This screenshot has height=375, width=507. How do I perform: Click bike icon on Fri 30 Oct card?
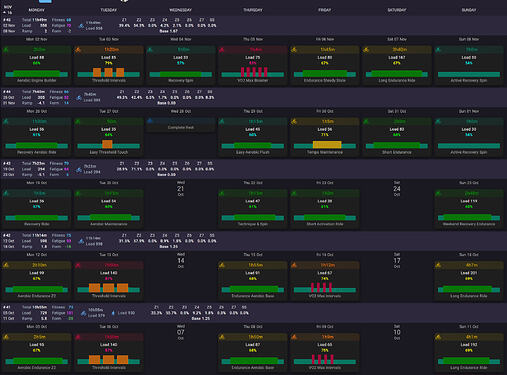(x=294, y=122)
